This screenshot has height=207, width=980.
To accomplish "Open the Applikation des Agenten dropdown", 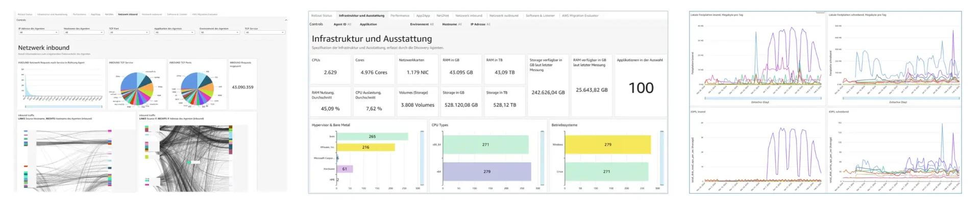I will point(174,32).
